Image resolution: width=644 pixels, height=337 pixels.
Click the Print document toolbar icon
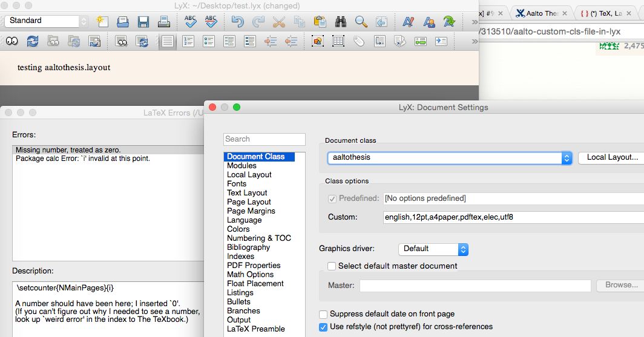pos(164,21)
